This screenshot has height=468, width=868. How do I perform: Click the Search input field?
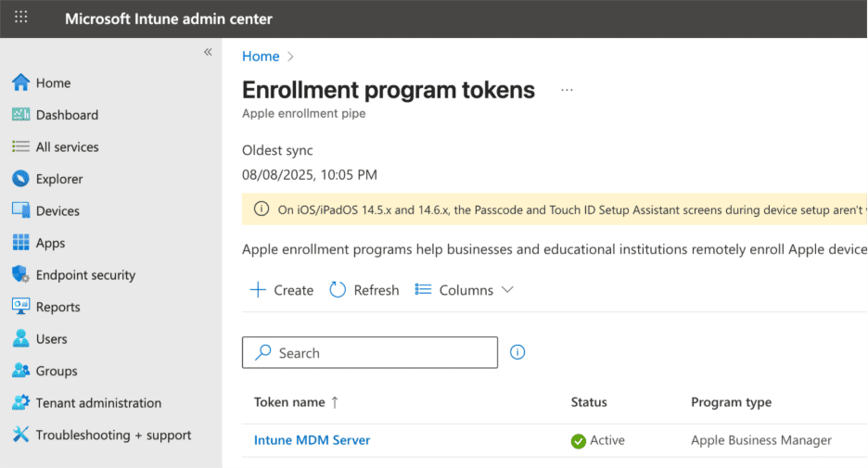coord(369,353)
